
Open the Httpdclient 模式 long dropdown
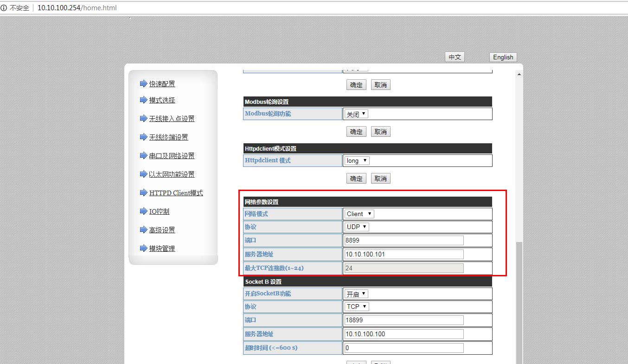(357, 161)
